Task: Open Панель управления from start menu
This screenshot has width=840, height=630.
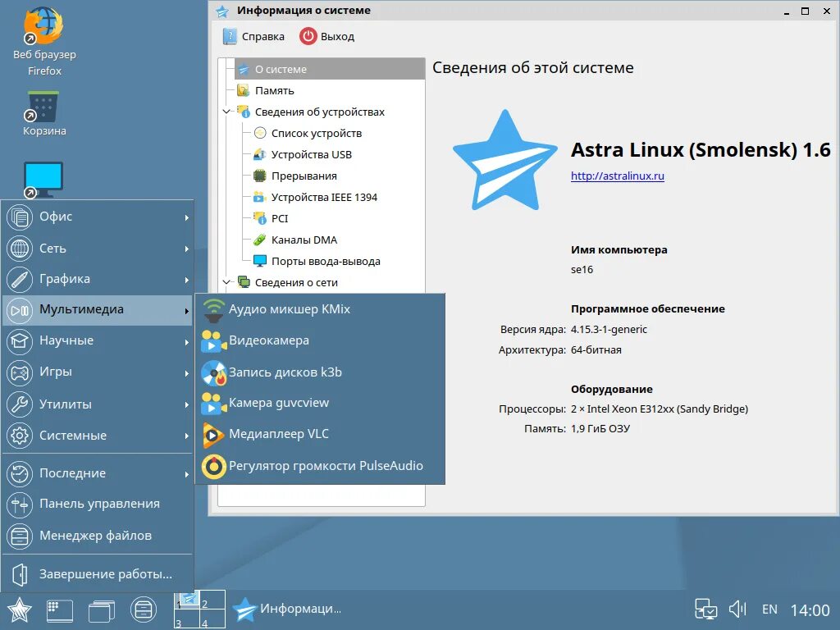Action: [98, 504]
